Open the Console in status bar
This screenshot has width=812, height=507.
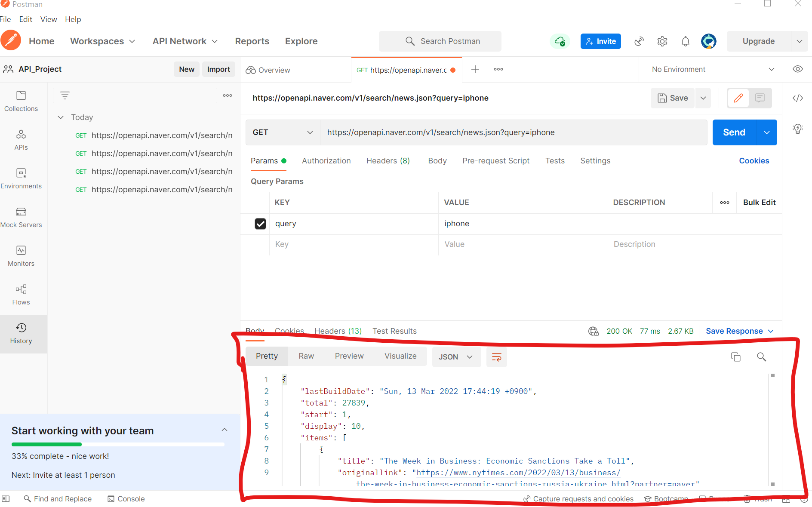tap(126, 499)
